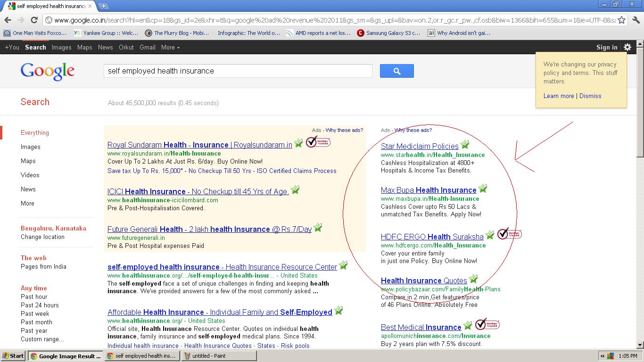The image size is (644, 362).
Task: Click green check badge beside Star Mediclaim Policies
Action: click(465, 144)
